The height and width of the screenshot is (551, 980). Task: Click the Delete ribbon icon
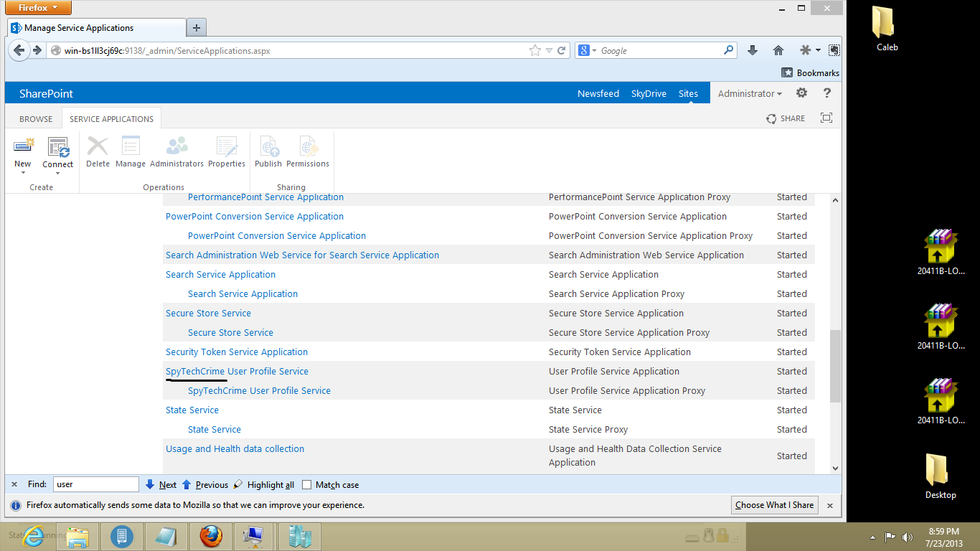[x=98, y=146]
